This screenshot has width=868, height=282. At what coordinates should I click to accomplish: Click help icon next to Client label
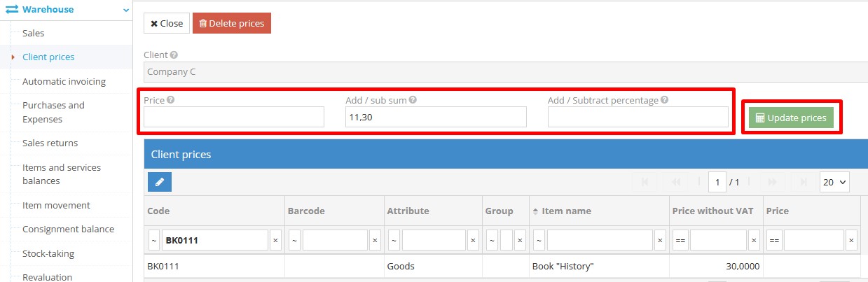174,55
